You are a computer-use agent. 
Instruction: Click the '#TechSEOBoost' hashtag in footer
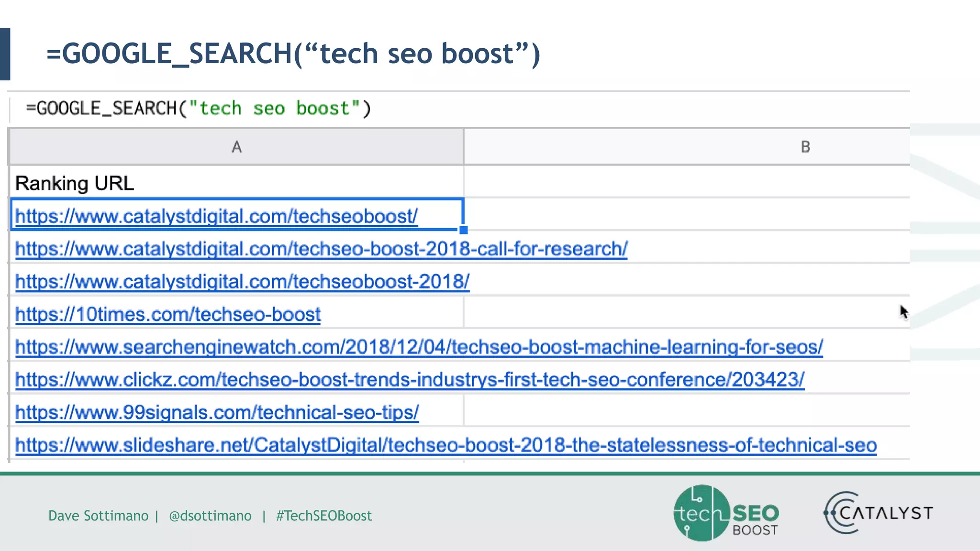pos(324,516)
